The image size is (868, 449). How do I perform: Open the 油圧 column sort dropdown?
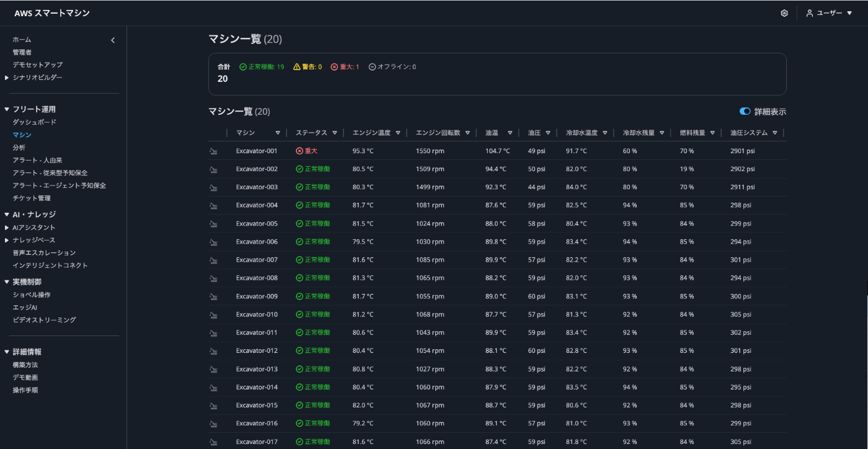click(x=548, y=133)
